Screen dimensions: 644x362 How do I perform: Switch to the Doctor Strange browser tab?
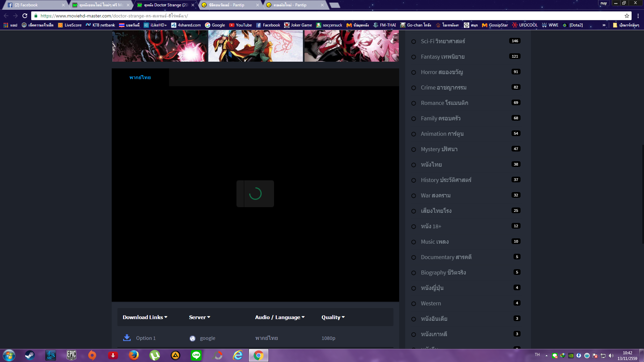(x=166, y=5)
